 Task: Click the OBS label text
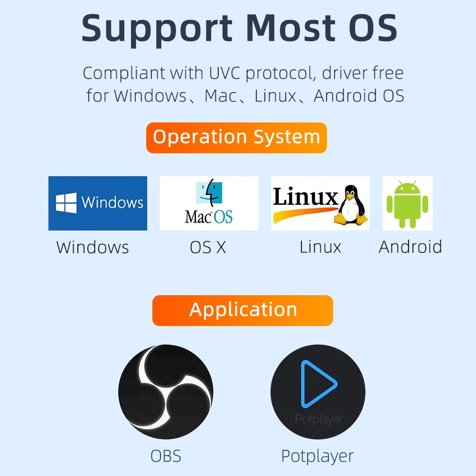tap(166, 456)
